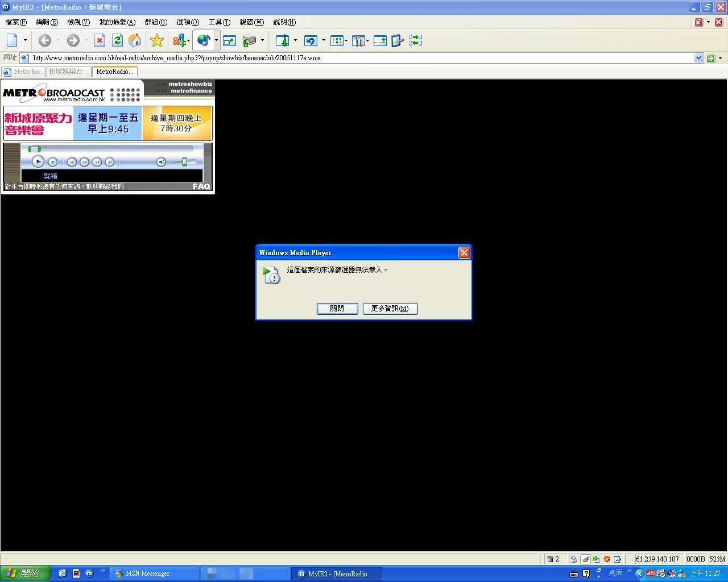Click the gray drive with green arrow icon
728x582 pixels.
point(249,40)
